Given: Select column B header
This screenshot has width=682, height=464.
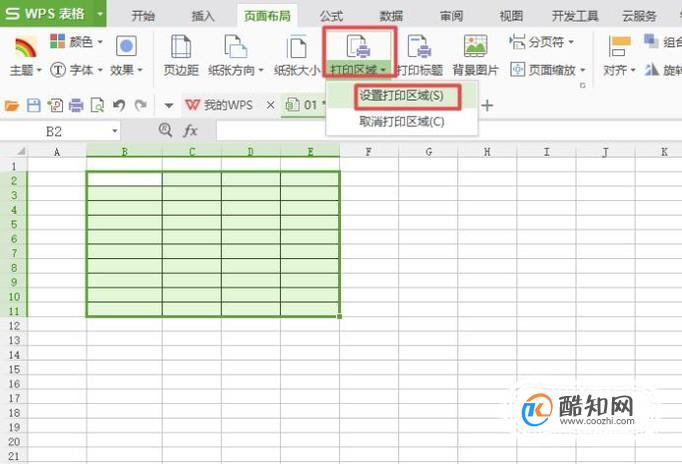Looking at the screenshot, I should (x=124, y=152).
